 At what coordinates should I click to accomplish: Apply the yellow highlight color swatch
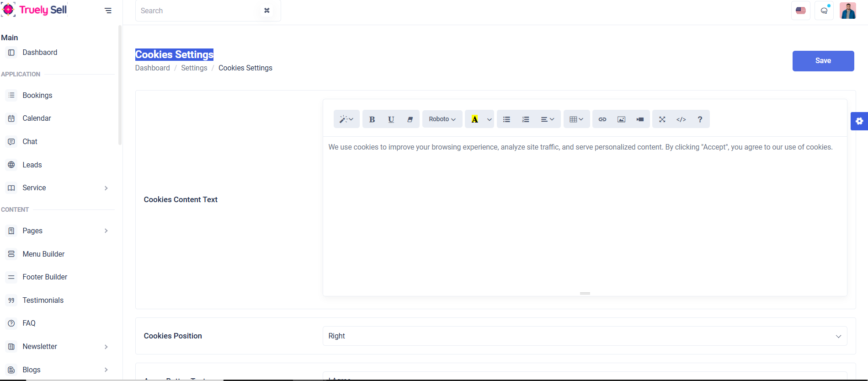pyautogui.click(x=475, y=119)
